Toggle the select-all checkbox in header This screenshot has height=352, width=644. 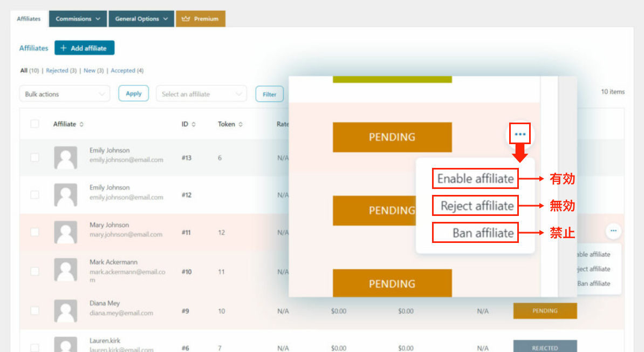tap(35, 124)
